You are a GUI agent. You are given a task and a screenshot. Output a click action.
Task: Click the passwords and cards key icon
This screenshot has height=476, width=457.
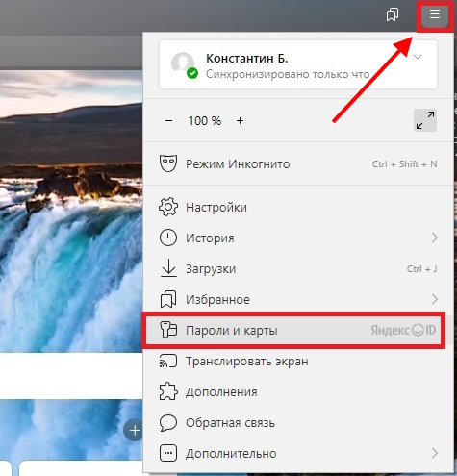coord(168,330)
